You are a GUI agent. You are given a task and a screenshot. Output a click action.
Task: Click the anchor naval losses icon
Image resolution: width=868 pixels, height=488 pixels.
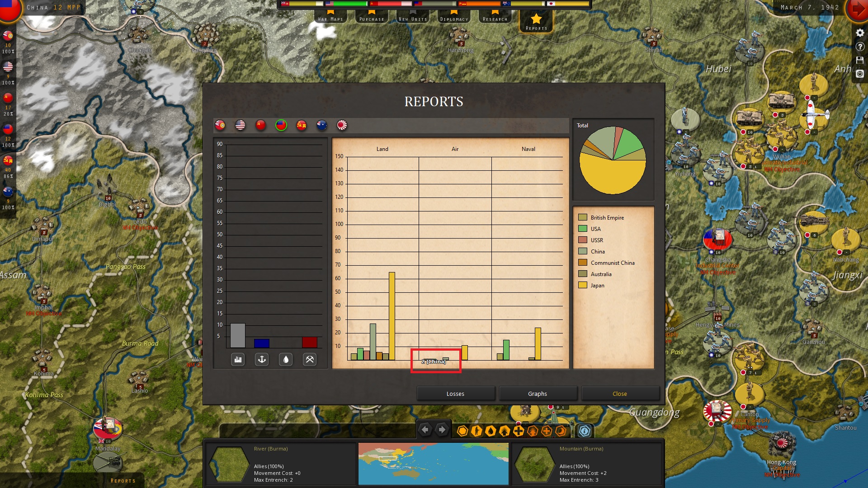tap(262, 360)
